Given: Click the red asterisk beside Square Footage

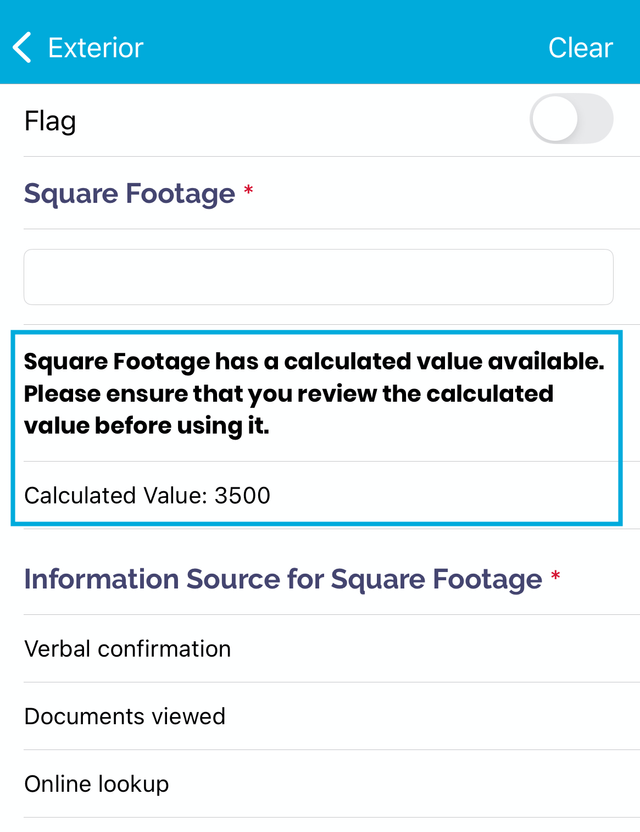Looking at the screenshot, I should (248, 189).
